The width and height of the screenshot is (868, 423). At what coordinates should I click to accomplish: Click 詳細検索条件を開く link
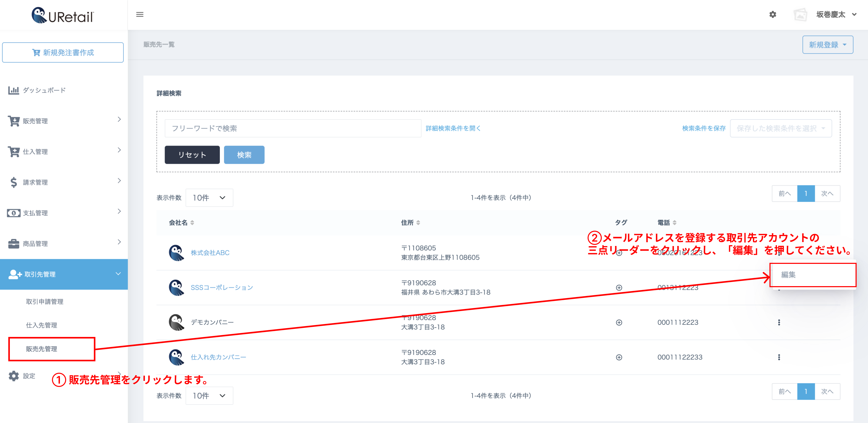(453, 128)
